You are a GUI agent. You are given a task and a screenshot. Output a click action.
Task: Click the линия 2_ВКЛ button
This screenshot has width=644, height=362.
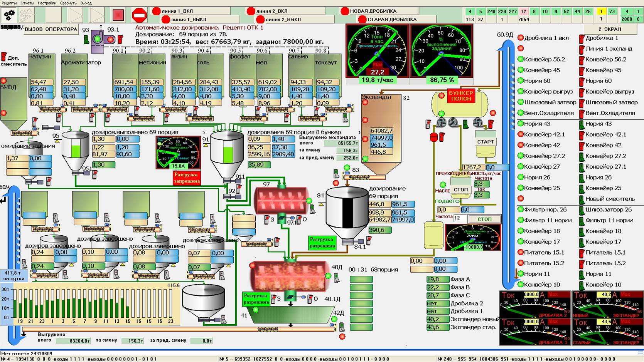point(285,11)
